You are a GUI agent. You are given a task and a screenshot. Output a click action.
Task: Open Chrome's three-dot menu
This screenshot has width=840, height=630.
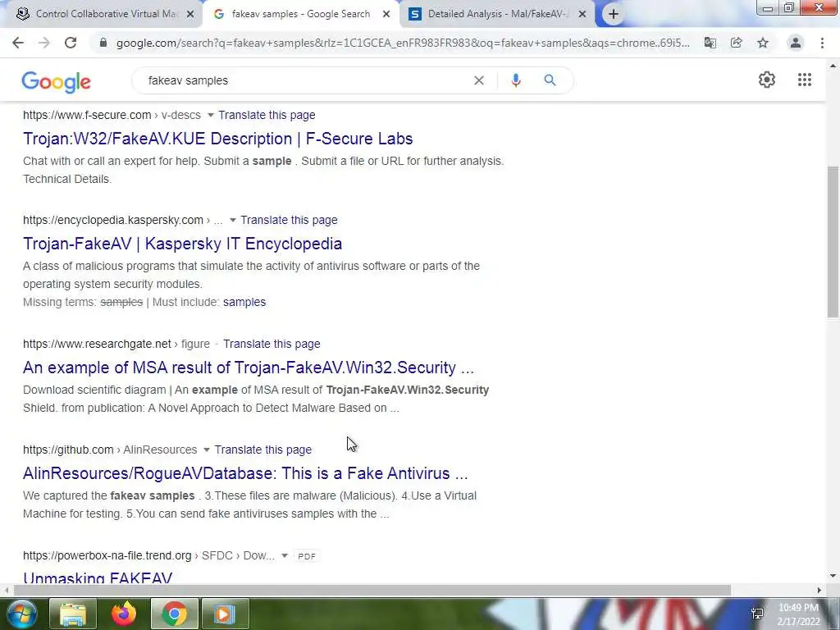tap(822, 43)
